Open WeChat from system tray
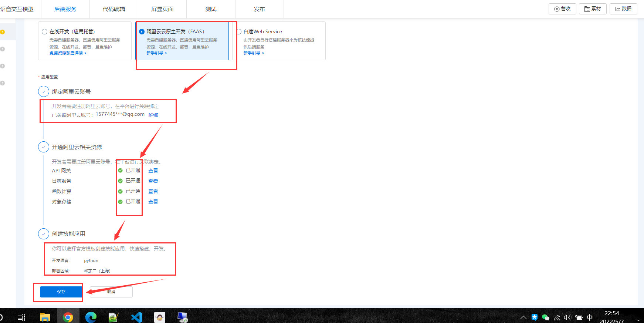 (545, 317)
